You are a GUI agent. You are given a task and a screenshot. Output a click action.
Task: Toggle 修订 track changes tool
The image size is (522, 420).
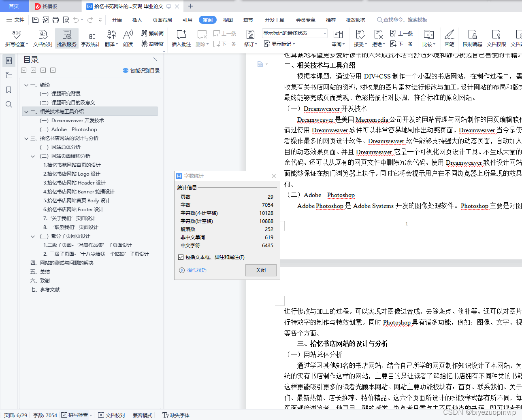tap(251, 38)
